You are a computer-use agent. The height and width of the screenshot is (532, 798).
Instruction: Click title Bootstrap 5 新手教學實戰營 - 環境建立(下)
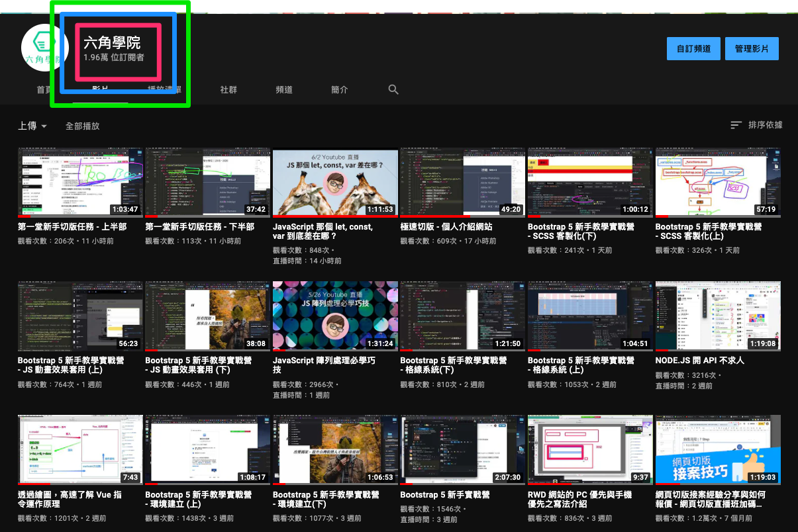coord(326,499)
